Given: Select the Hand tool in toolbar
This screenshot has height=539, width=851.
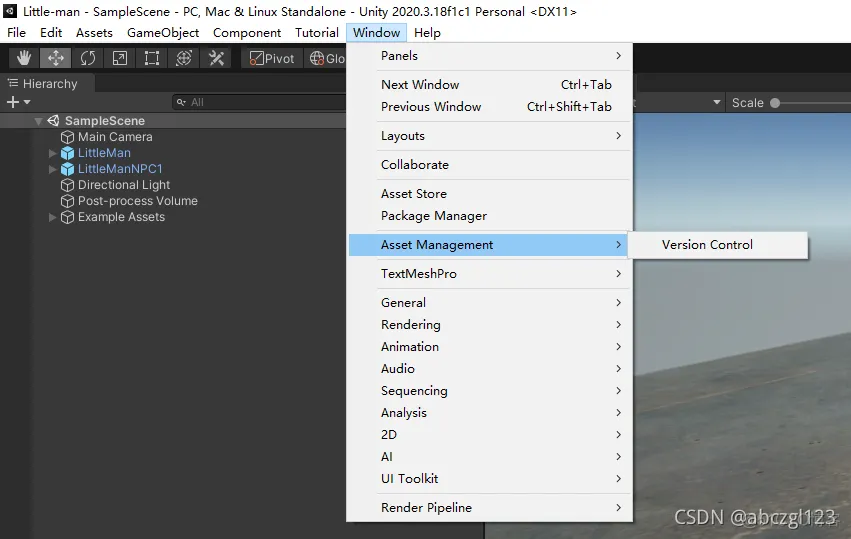Looking at the screenshot, I should [24, 58].
